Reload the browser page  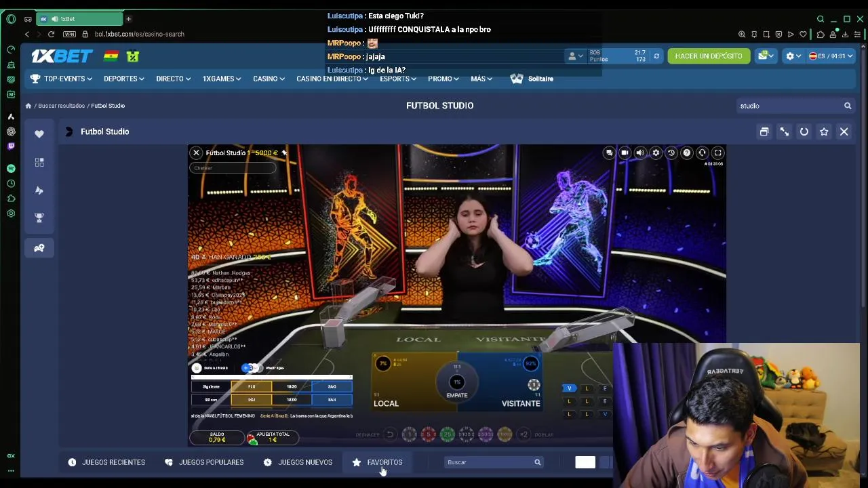tap(51, 34)
